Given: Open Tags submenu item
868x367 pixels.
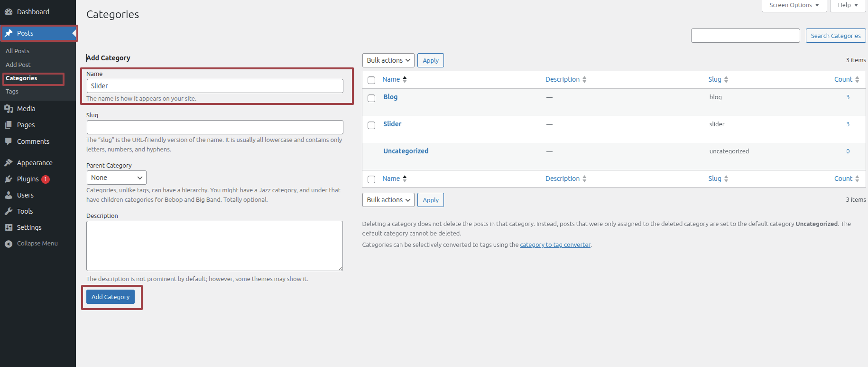Looking at the screenshot, I should 12,92.
